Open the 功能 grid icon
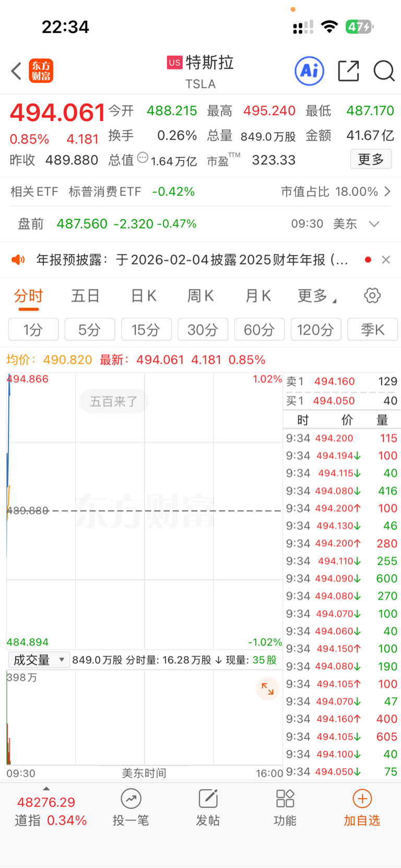Screen dimensions: 401x868 [285, 799]
